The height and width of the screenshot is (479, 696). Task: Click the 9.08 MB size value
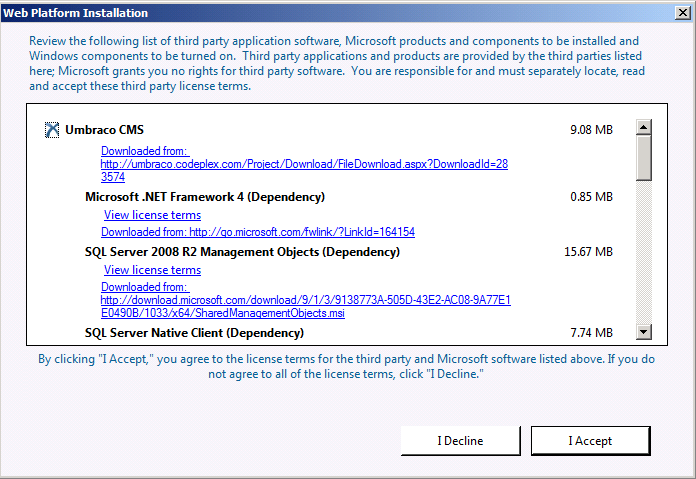point(591,130)
